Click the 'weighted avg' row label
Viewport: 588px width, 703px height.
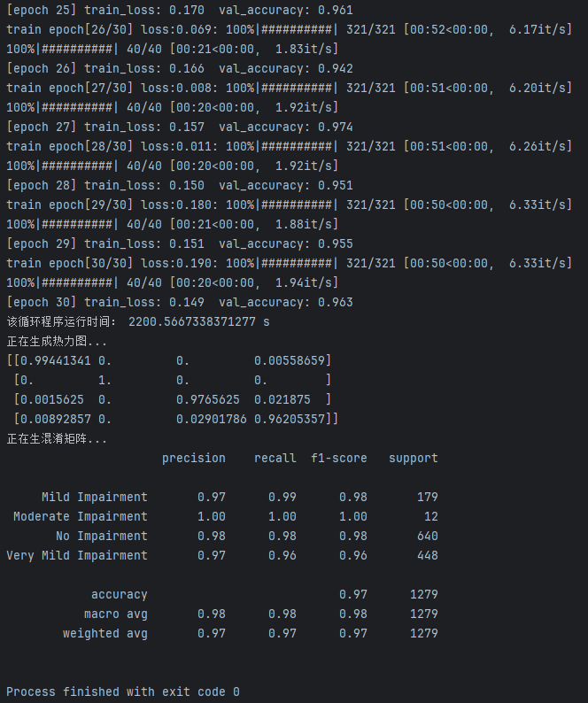[x=104, y=633]
